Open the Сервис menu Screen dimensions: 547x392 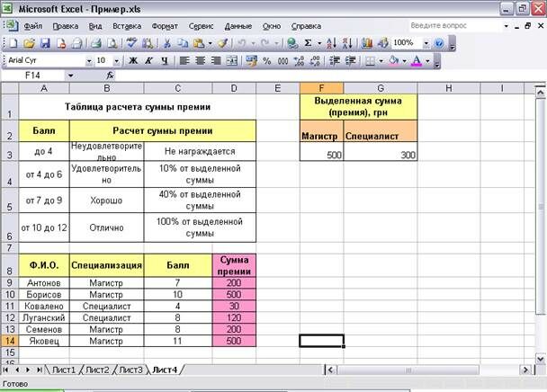201,26
